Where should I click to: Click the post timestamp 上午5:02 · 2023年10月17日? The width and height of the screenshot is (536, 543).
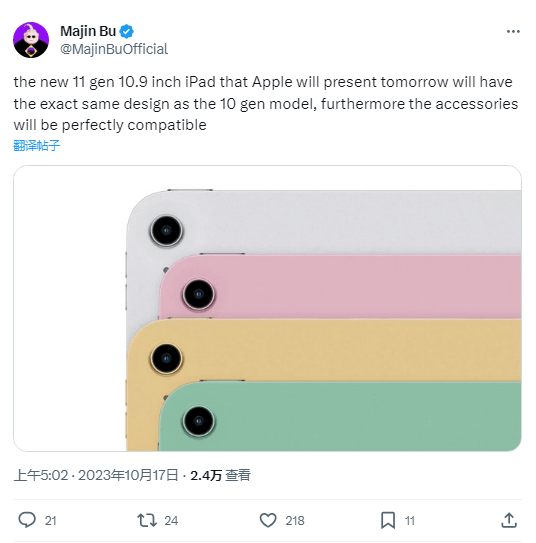coord(96,475)
